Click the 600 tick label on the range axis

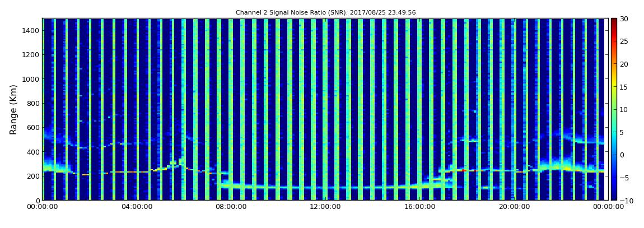pyautogui.click(x=33, y=127)
